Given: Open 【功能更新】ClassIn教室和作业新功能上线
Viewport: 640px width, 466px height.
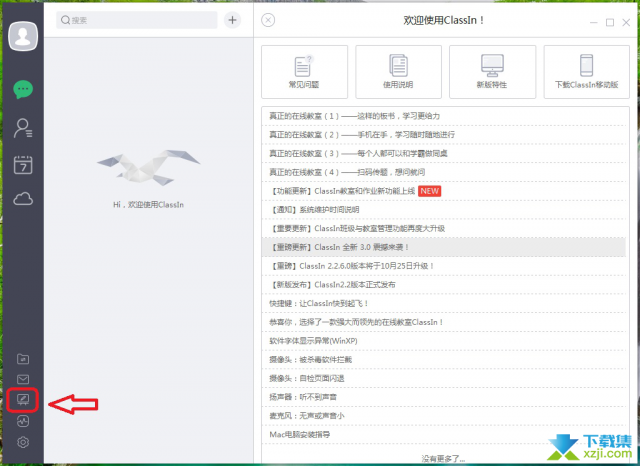Looking at the screenshot, I should coord(444,191).
